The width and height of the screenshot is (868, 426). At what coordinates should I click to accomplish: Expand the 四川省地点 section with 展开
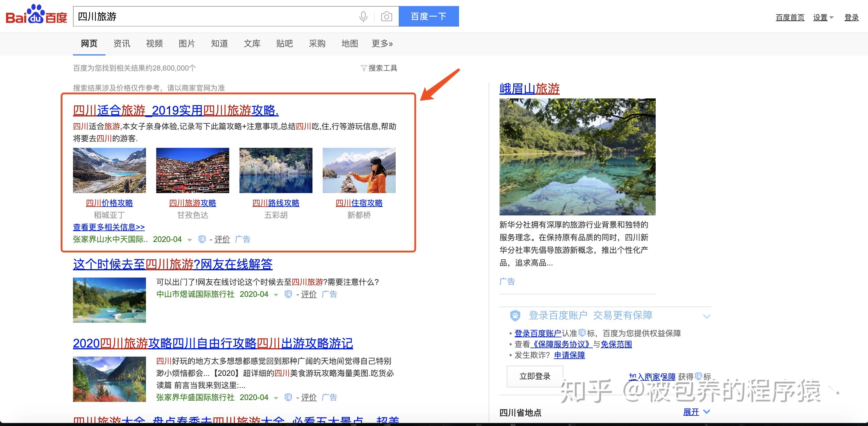[696, 412]
